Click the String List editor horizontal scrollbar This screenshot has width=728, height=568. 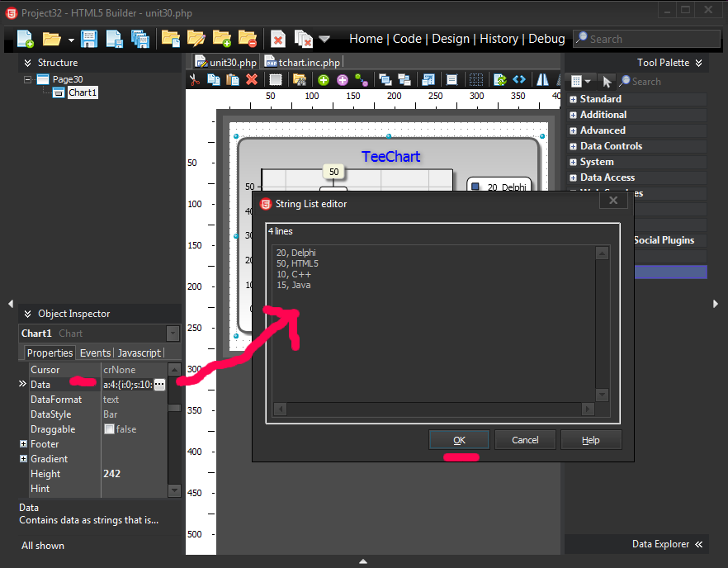click(x=434, y=409)
